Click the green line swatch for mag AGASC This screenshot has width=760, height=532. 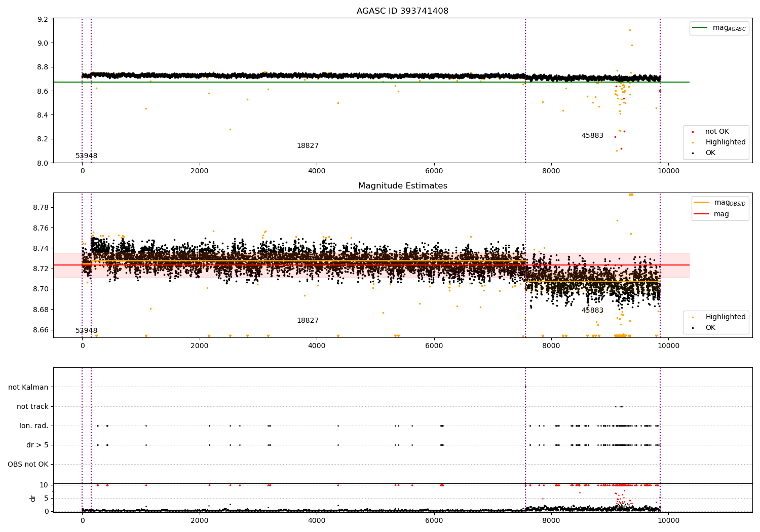pos(700,28)
